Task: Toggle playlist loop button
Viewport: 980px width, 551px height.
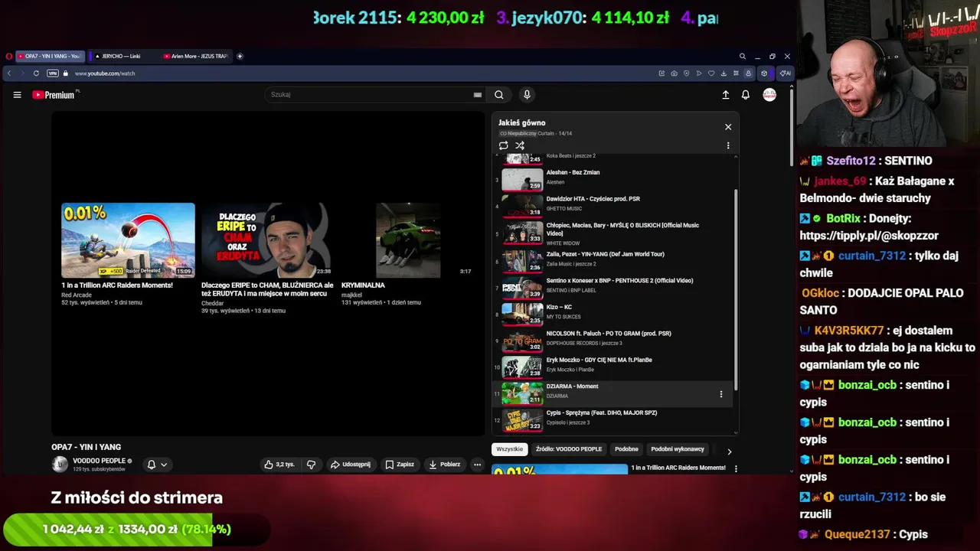Action: [503, 145]
